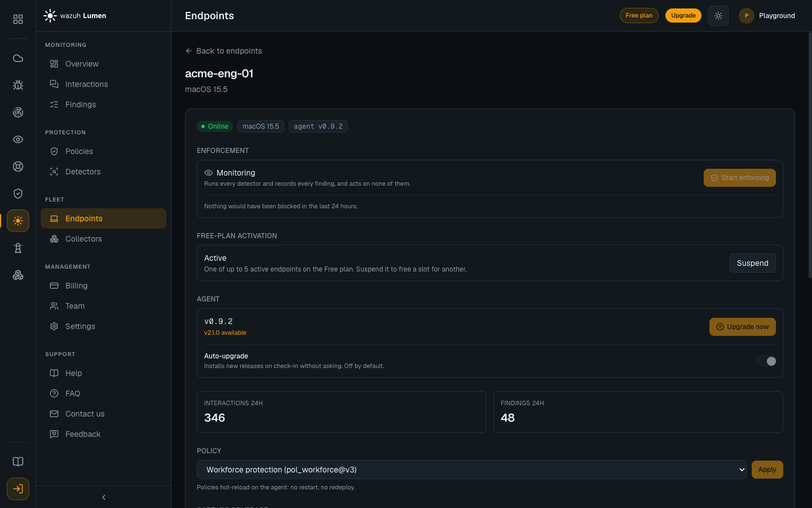Apply the selected policy
The image size is (812, 508).
pos(767,470)
